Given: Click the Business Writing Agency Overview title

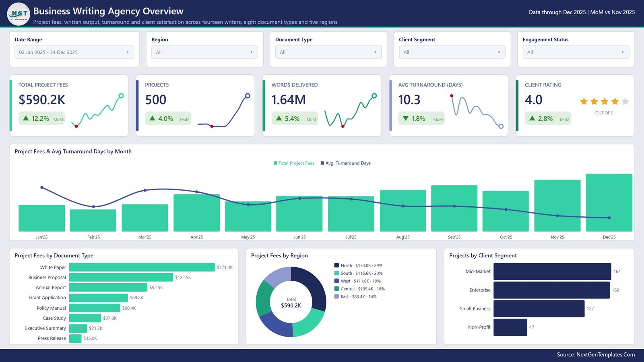Looking at the screenshot, I should point(108,11).
